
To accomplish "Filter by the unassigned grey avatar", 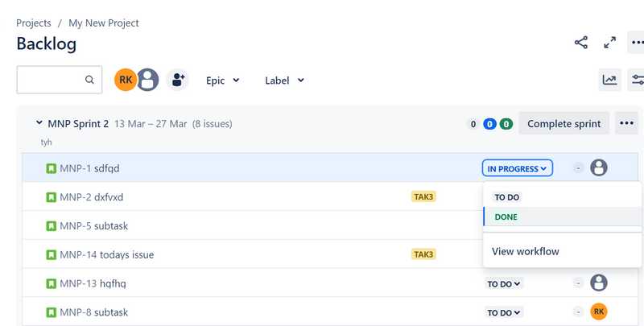I will coord(147,80).
